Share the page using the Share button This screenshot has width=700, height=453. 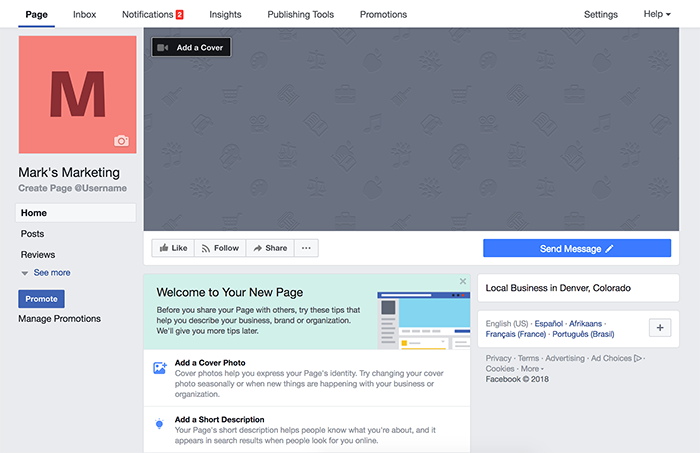[x=270, y=248]
